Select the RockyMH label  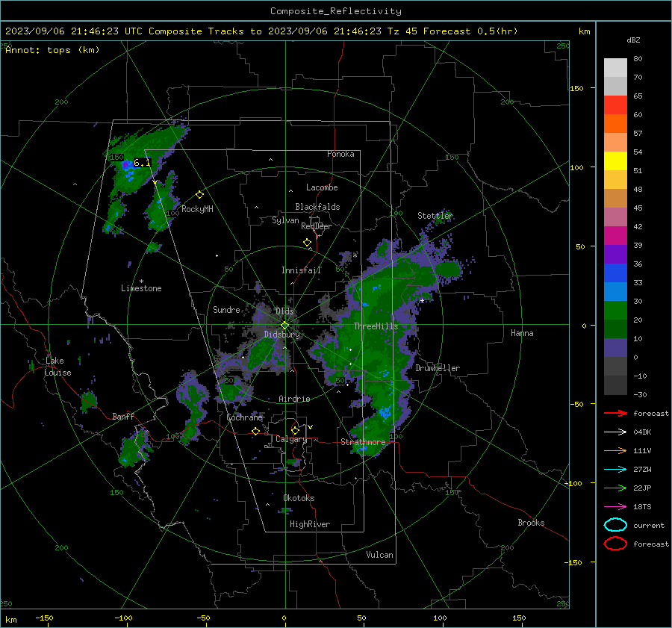(x=197, y=209)
